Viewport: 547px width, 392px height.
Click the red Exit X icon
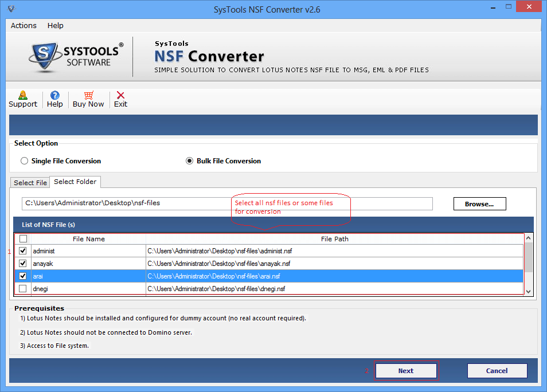coord(120,96)
